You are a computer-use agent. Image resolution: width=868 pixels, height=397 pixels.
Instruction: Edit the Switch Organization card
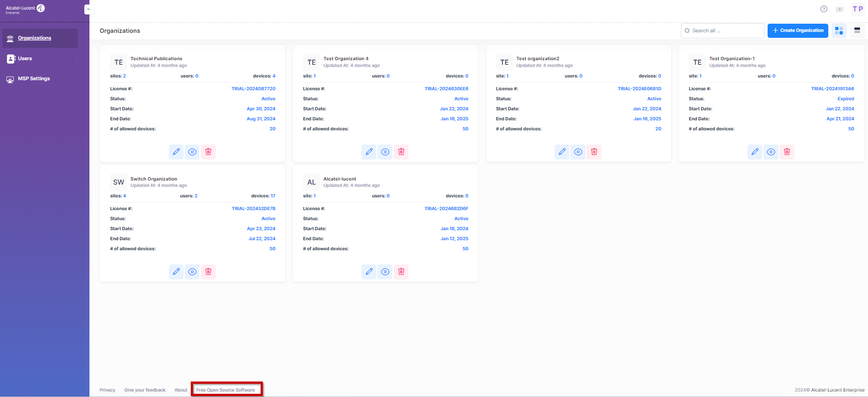[x=176, y=272]
